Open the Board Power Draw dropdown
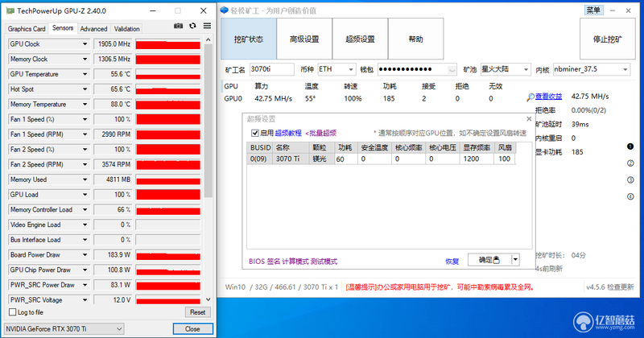Screen dimensions: 644x338 coord(85,255)
